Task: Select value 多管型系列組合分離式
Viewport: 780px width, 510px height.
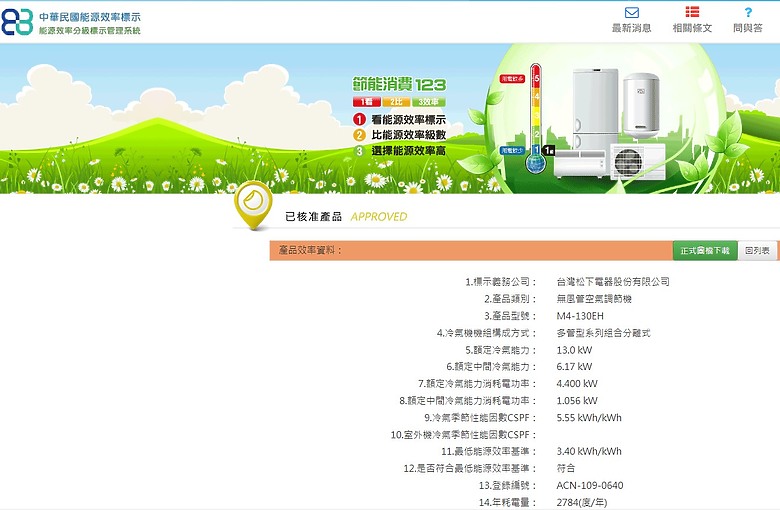Action: point(603,333)
